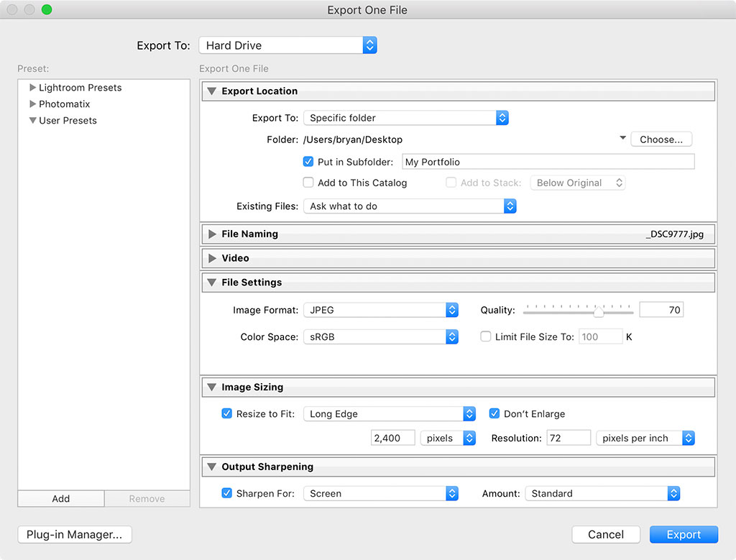
Task: Disable the Put in Subfolder checkbox
Action: tap(308, 162)
